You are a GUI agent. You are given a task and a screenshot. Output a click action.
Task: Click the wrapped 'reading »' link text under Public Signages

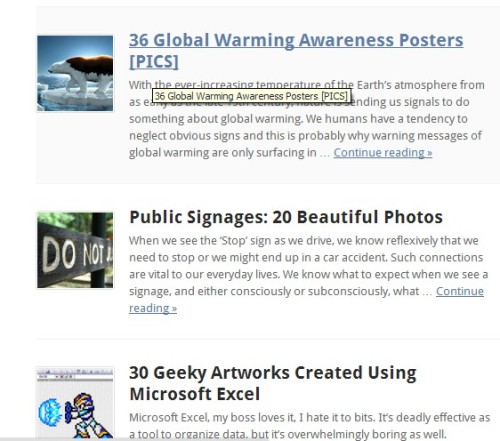[153, 308]
